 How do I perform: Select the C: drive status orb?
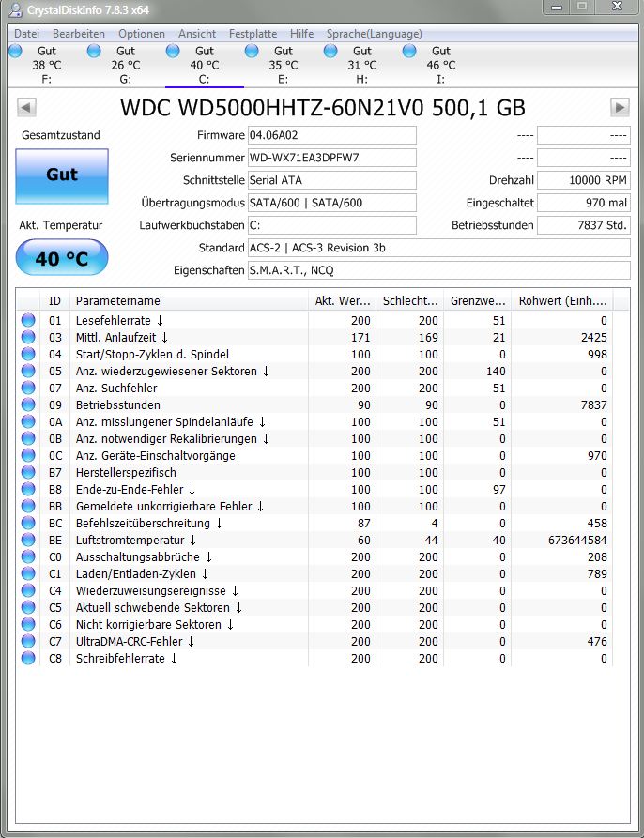(x=173, y=51)
